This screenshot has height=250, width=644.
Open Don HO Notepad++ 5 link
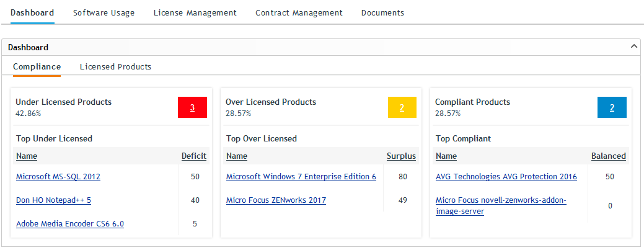pyautogui.click(x=54, y=200)
